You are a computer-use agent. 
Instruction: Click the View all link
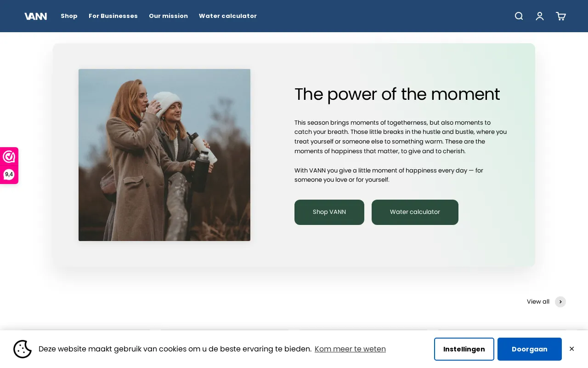(x=538, y=302)
